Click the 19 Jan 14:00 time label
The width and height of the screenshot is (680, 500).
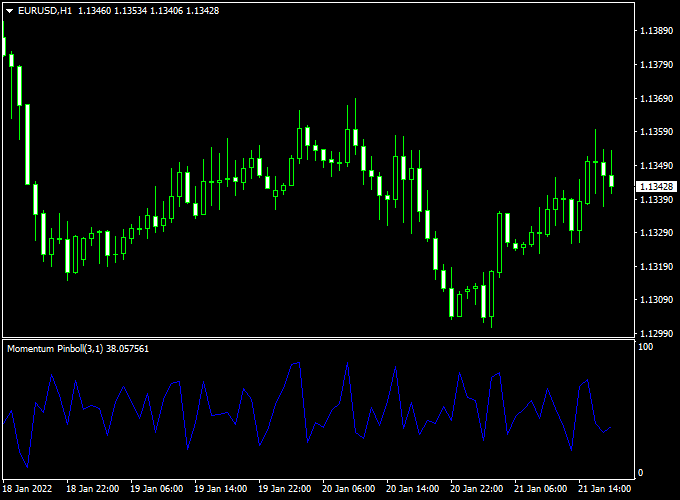click(x=220, y=489)
